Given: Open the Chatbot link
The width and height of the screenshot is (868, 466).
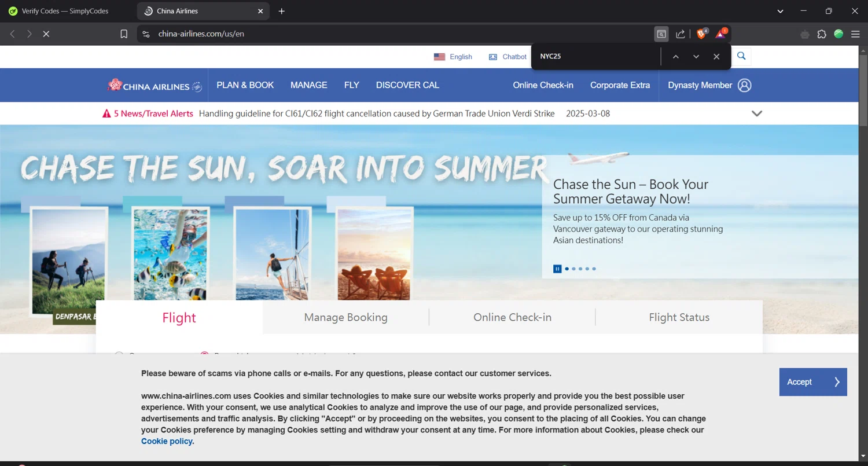Looking at the screenshot, I should coord(508,57).
